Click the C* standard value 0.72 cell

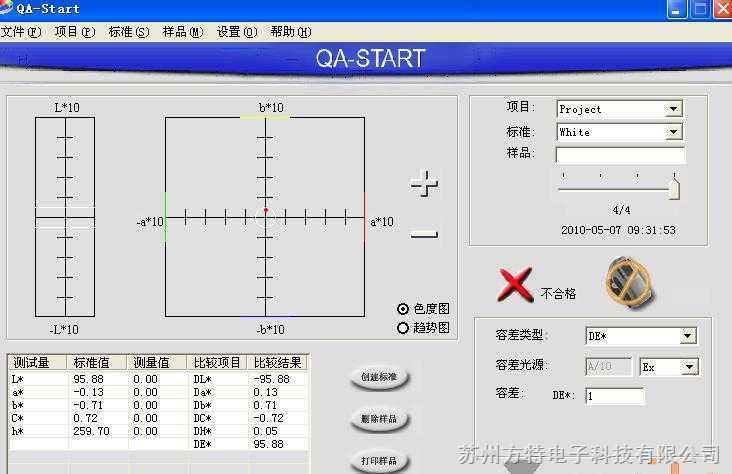point(85,418)
